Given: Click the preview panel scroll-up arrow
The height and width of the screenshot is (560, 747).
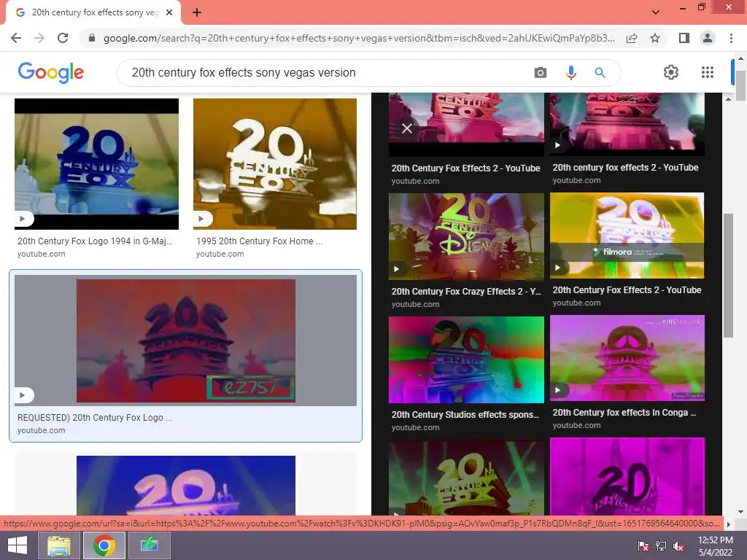Looking at the screenshot, I should [728, 99].
